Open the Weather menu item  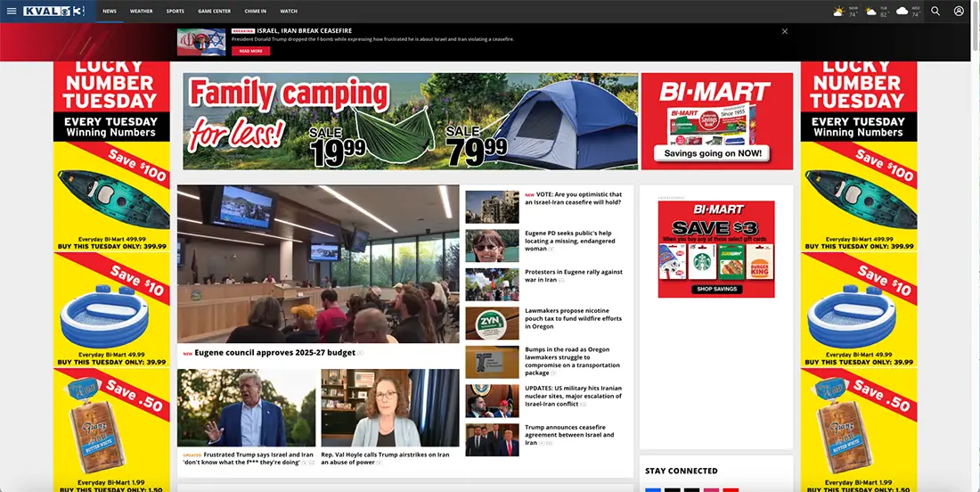tap(142, 12)
